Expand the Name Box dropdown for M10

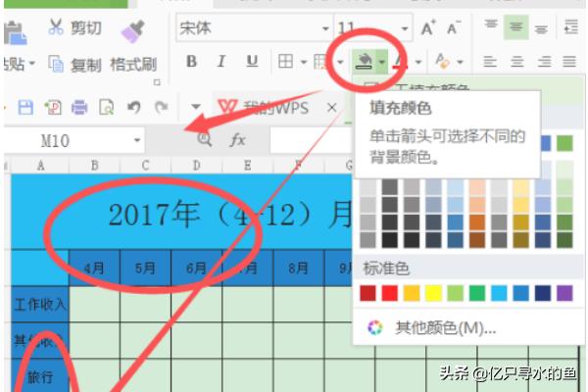point(137,141)
